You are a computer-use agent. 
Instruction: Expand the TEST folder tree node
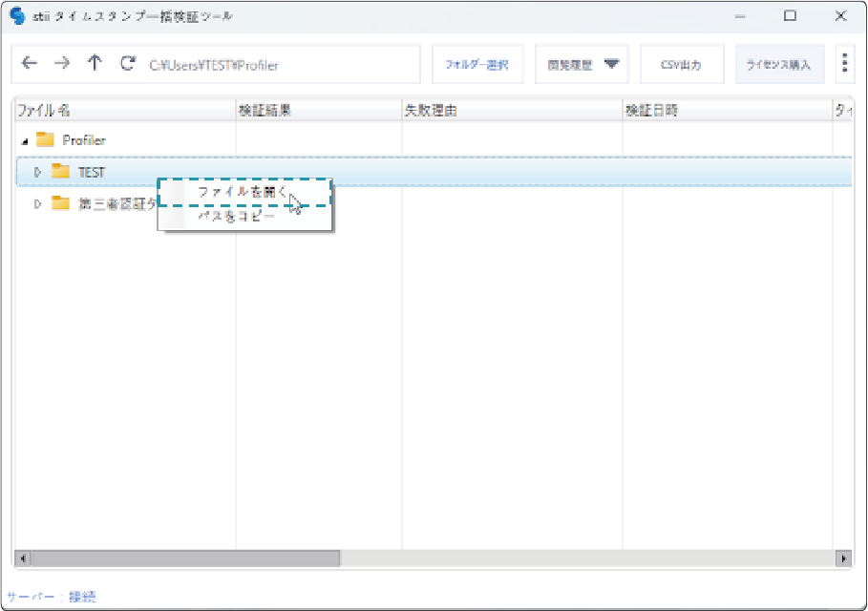[38, 172]
